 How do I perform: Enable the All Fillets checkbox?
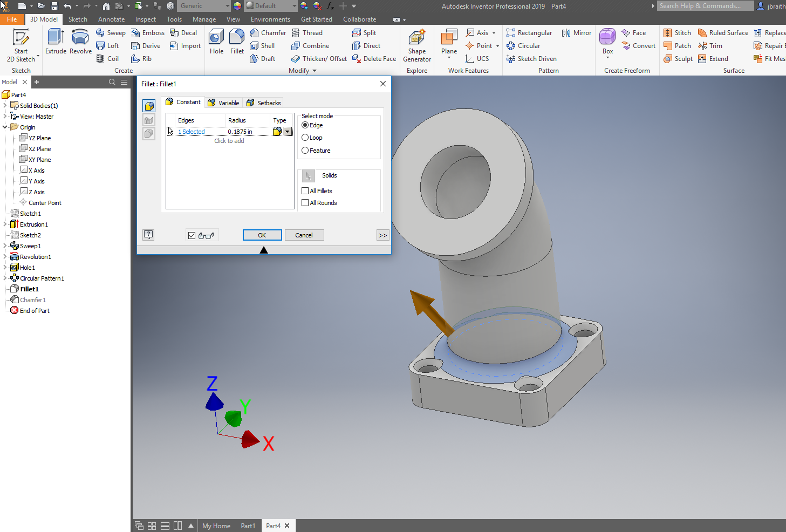[x=305, y=191]
